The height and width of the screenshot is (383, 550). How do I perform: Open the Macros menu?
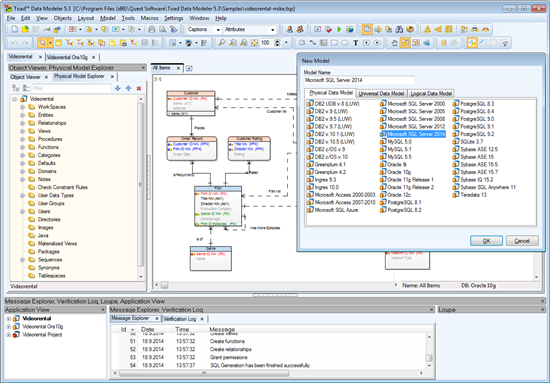click(x=150, y=18)
